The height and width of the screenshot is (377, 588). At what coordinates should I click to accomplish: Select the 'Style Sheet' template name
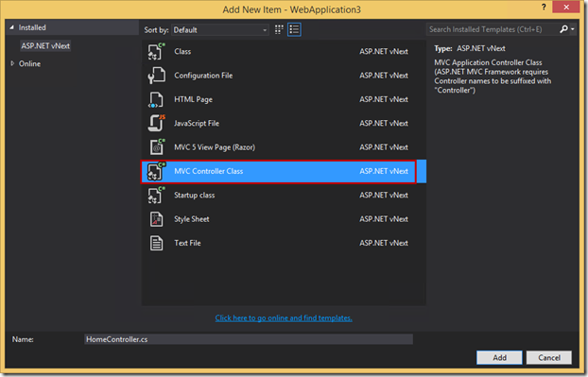click(x=192, y=219)
